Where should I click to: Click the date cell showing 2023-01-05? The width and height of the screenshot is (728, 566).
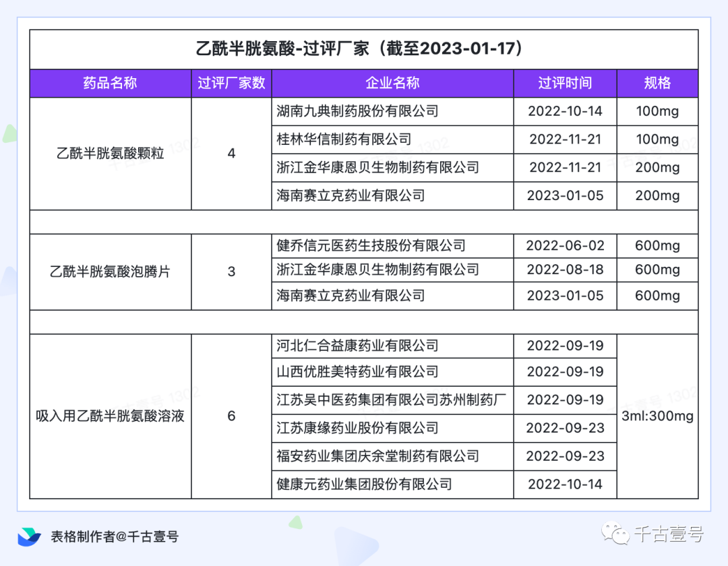565,195
